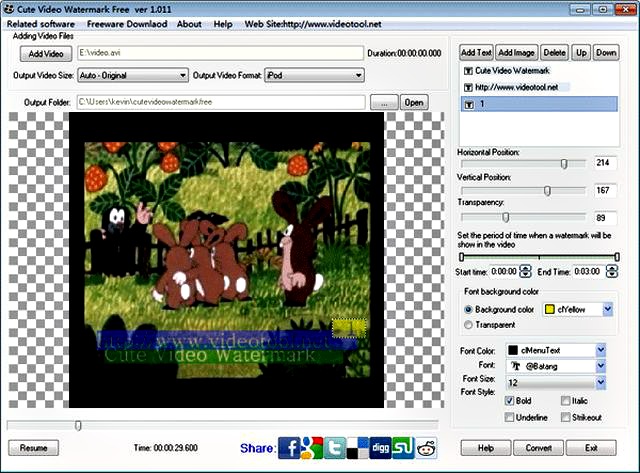Viewport: 640px width, 473px height.
Task: Open the Help menu in menu bar
Action: [223, 24]
